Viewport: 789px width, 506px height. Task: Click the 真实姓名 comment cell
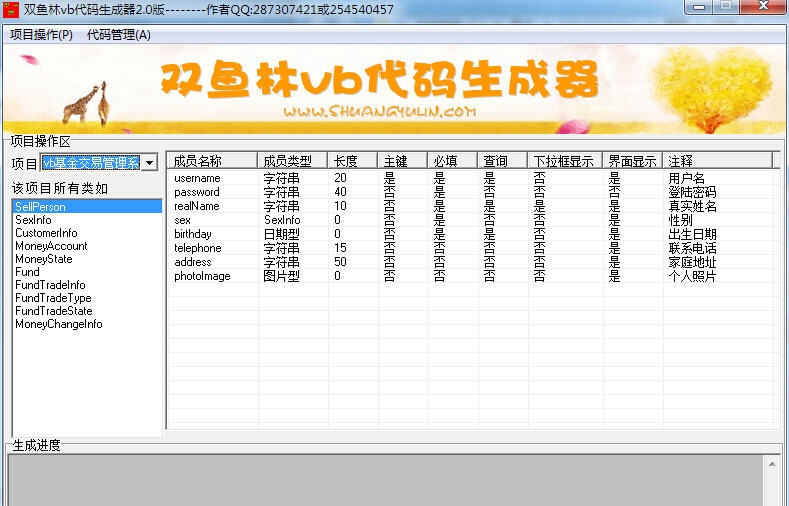point(692,206)
